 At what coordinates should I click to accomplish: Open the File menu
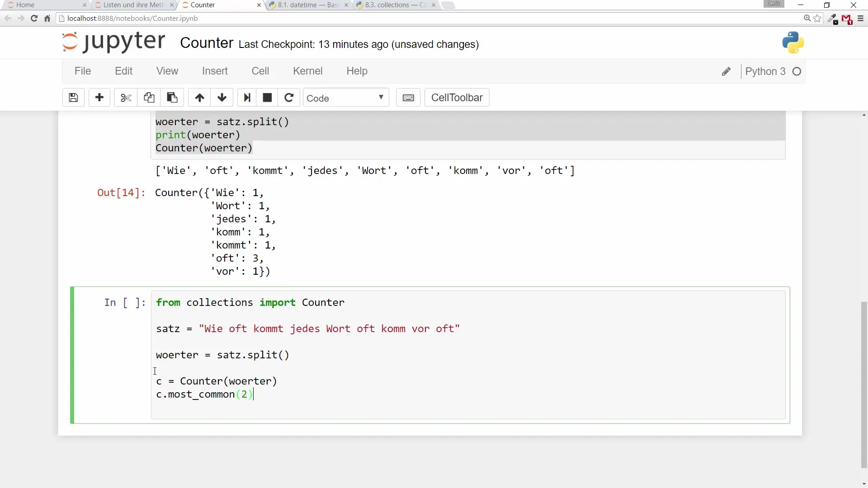point(83,71)
